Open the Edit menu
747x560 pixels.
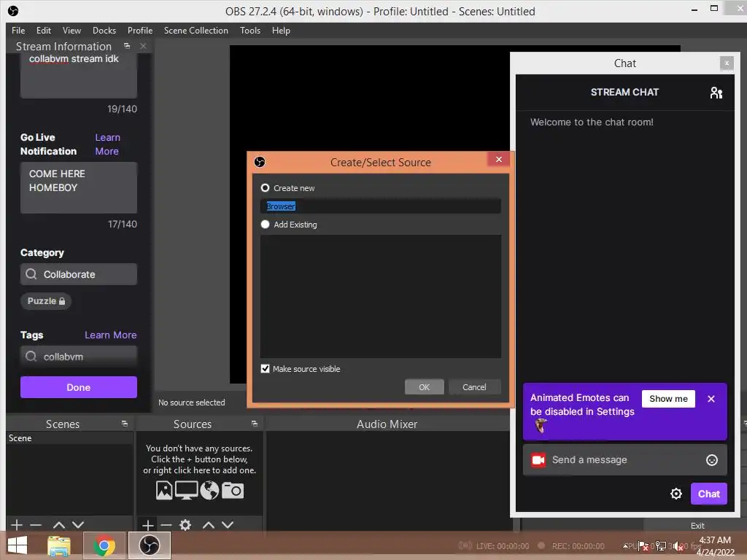[43, 31]
